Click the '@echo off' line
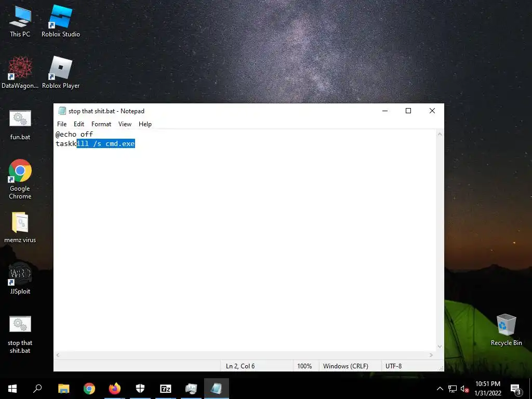The height and width of the screenshot is (399, 532). pos(74,135)
